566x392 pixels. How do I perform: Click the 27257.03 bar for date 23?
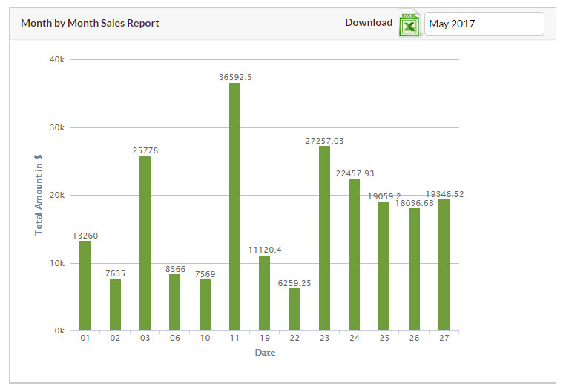324,238
